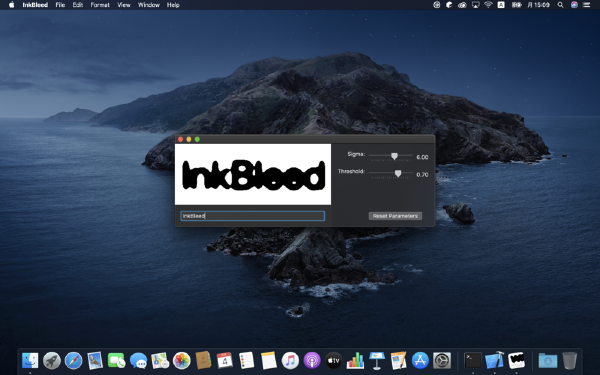Open the File menu
This screenshot has height=375, width=600.
click(x=60, y=5)
